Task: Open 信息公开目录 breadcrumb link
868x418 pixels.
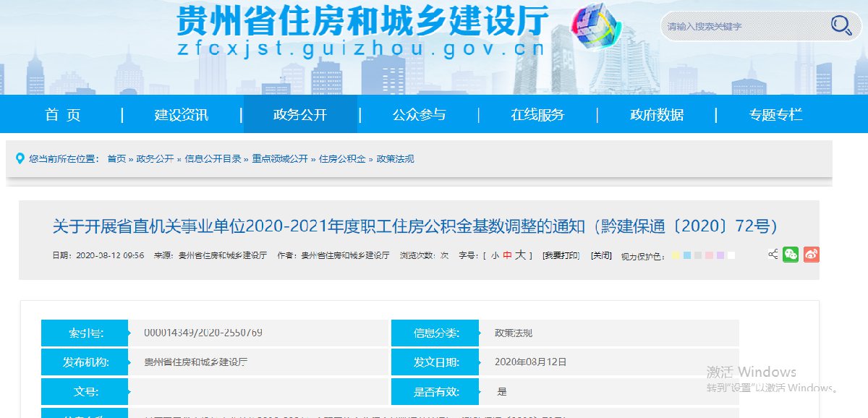Action: click(213, 158)
